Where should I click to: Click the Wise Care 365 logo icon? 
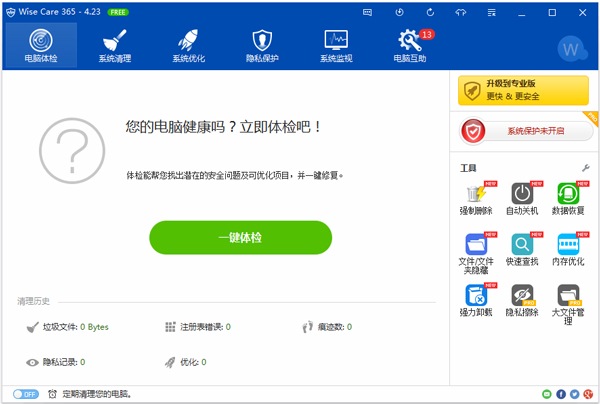(x=11, y=12)
